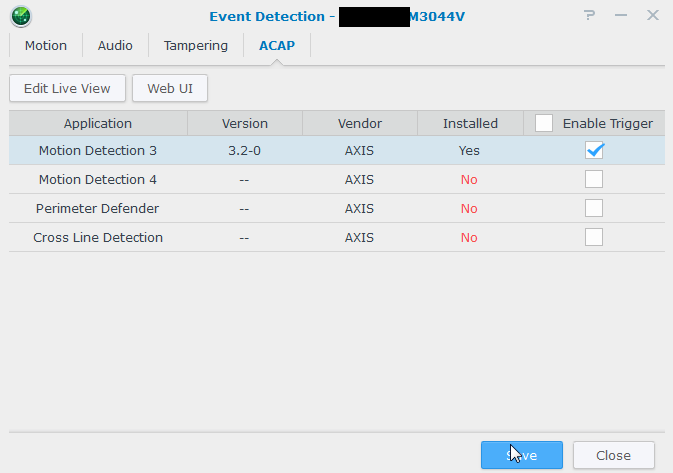Enable trigger for Motion Detection 4
Viewport: 673px width, 473px height.
594,179
